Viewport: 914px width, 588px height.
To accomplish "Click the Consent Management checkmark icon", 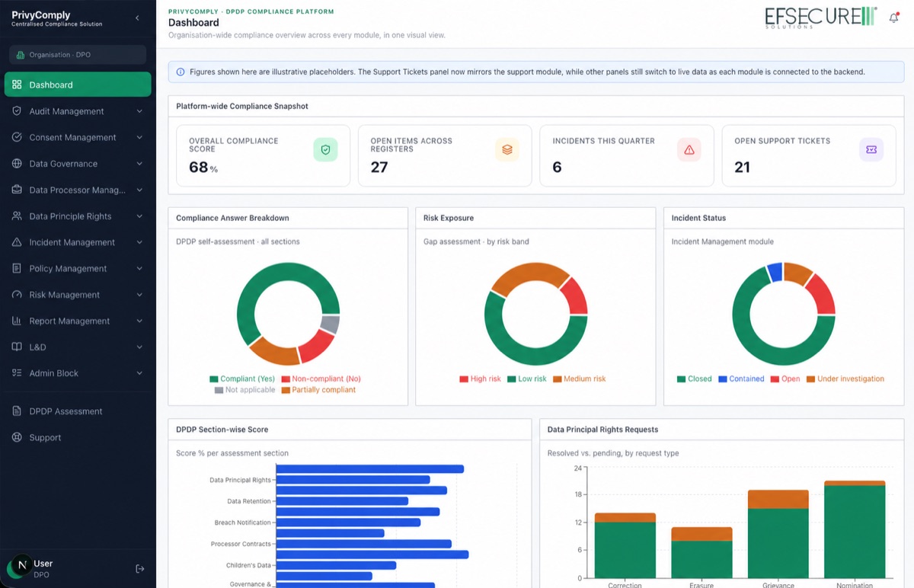I will click(17, 137).
